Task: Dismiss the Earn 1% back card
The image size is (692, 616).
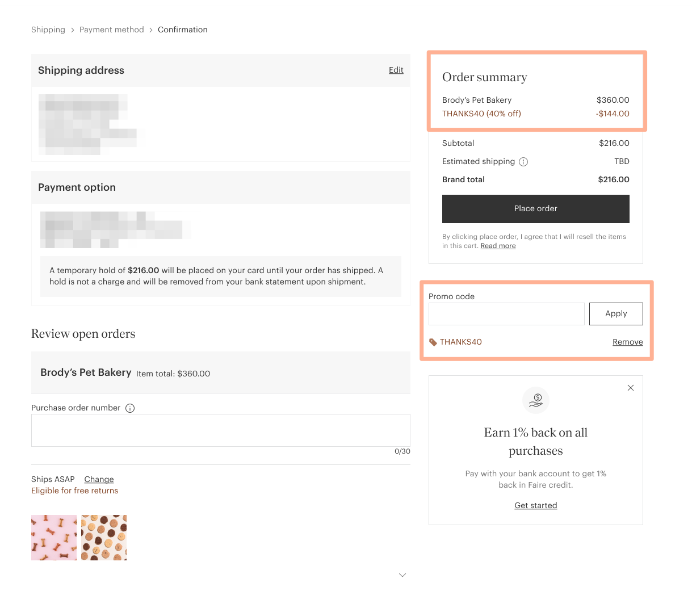Action: coord(631,388)
